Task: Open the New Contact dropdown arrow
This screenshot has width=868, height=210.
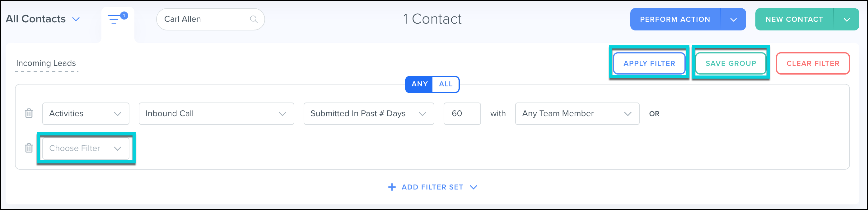Action: point(847,20)
